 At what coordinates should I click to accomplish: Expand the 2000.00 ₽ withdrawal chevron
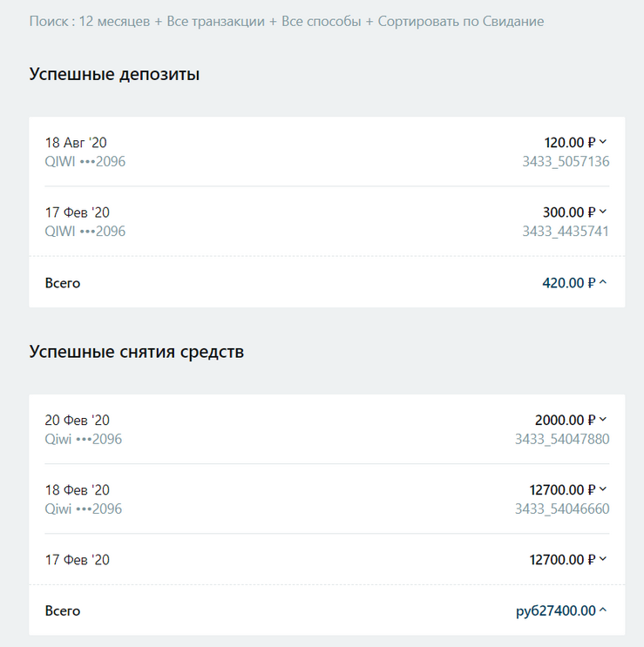[603, 420]
